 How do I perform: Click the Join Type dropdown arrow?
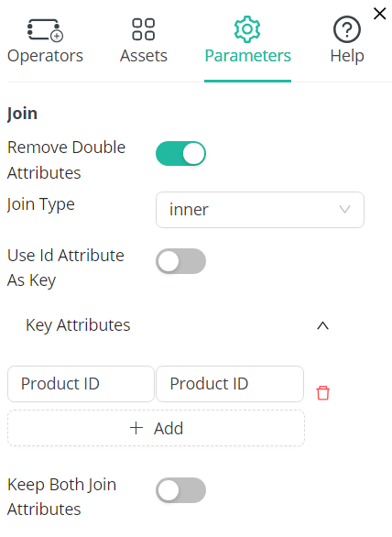[344, 209]
